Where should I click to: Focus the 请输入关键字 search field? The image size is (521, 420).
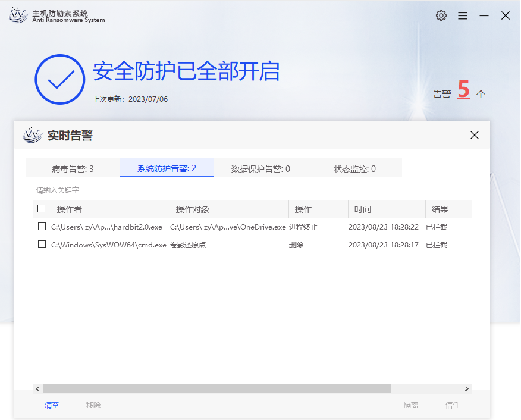point(142,190)
